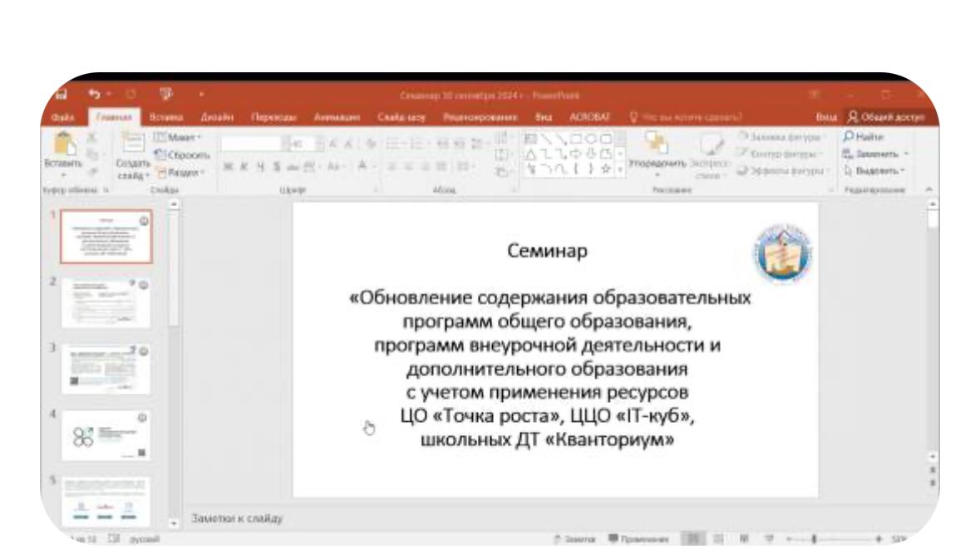The width and height of the screenshot is (980, 549).
Task: Toggle align text left
Action: pyautogui.click(x=392, y=167)
